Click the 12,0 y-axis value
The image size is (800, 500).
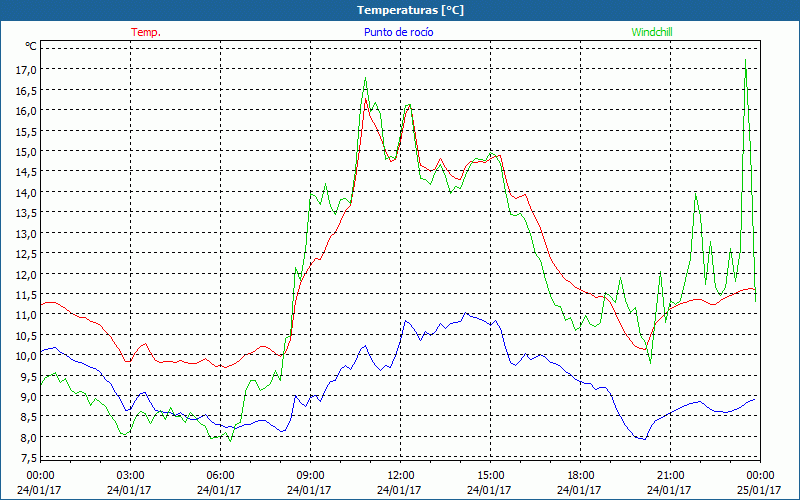27,274
